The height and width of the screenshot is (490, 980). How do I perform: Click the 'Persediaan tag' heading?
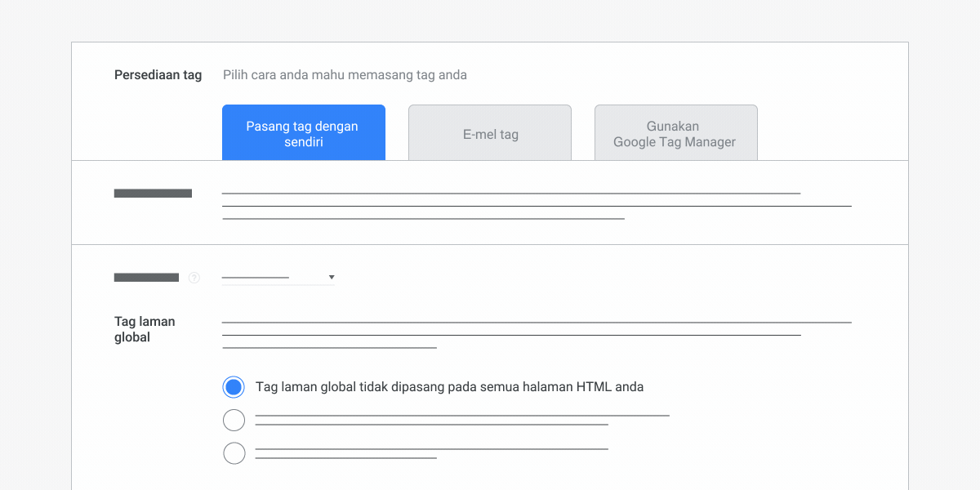click(x=158, y=75)
